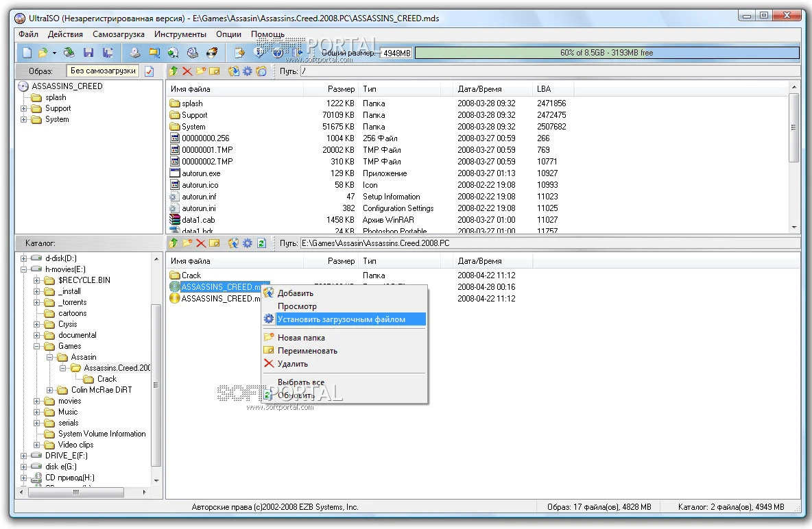
Task: Choose Установить загрузочным файлом from context menu
Action: coord(341,319)
